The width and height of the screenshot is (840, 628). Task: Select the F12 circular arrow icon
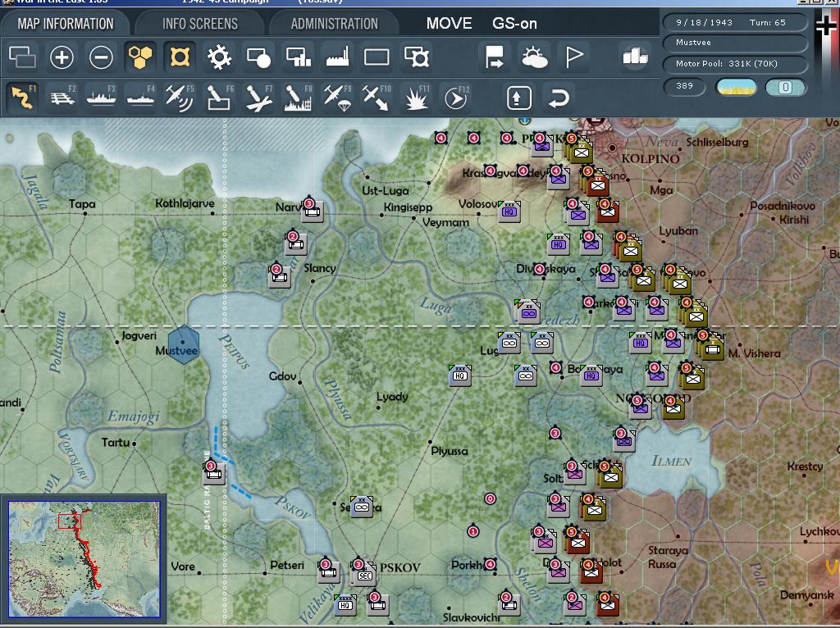coord(456,98)
